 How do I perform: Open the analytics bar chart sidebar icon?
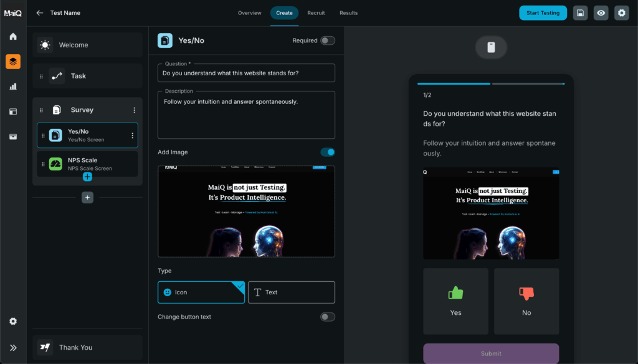tap(13, 86)
